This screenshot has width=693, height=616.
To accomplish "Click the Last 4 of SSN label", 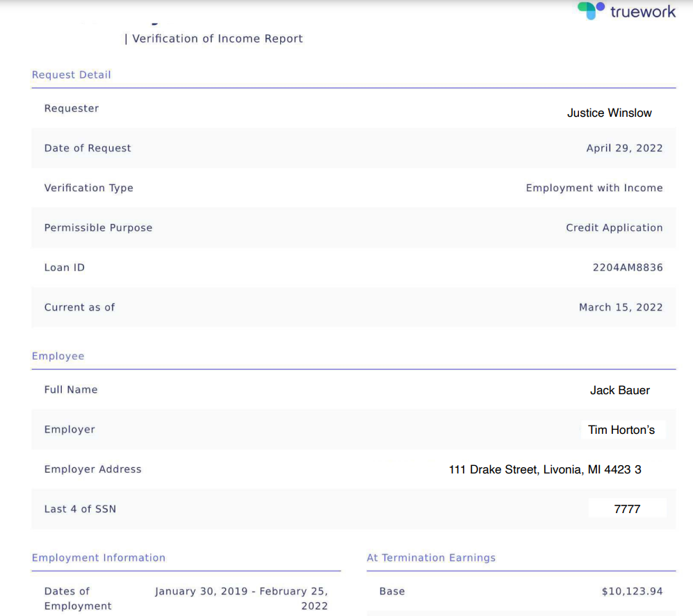I will click(80, 509).
